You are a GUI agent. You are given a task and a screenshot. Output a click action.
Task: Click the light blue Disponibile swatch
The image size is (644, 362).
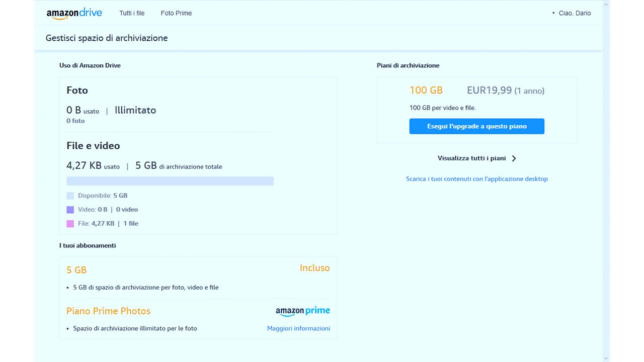[x=70, y=196]
